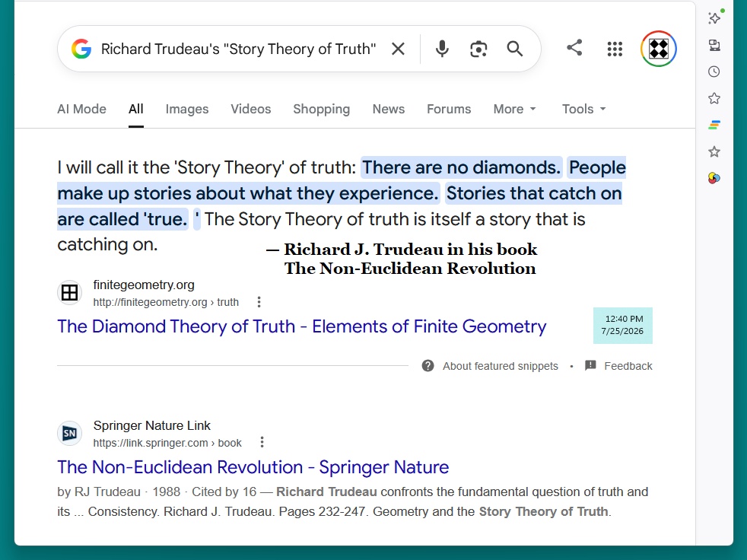The image size is (747, 560).
Task: Click 'Richard J. Trudeau in his book' attribution
Action: (x=411, y=250)
